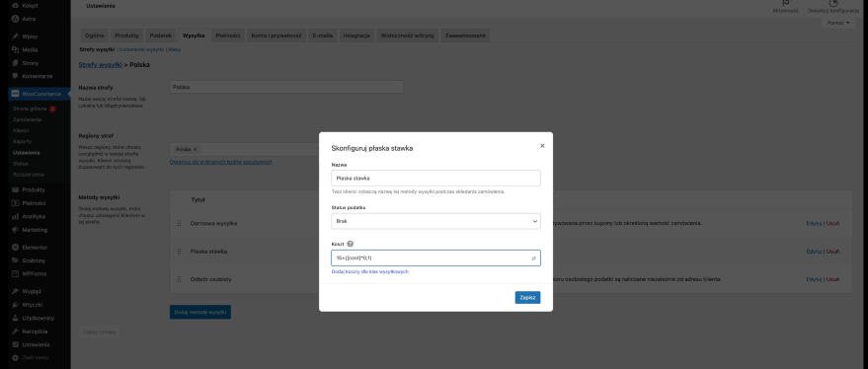Image resolution: width=868 pixels, height=369 pixels.
Task: Open the Kokpit sidebar icon
Action: pos(16,6)
